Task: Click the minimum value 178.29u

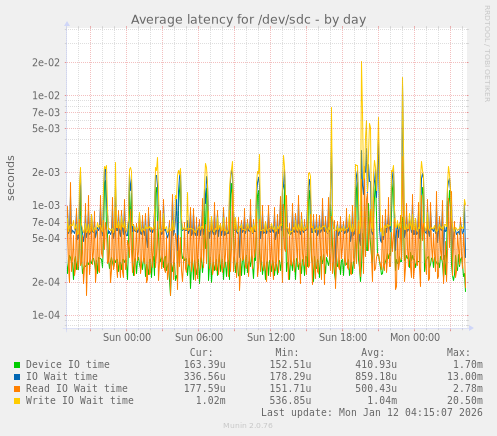Action: [x=290, y=376]
